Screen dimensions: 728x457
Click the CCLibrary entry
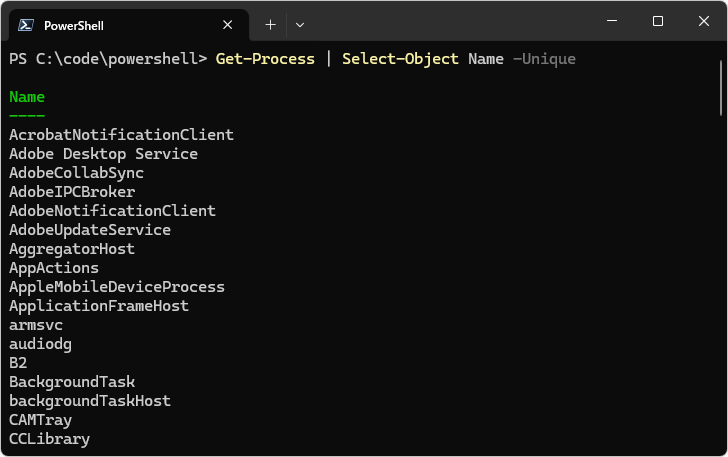[x=50, y=439]
